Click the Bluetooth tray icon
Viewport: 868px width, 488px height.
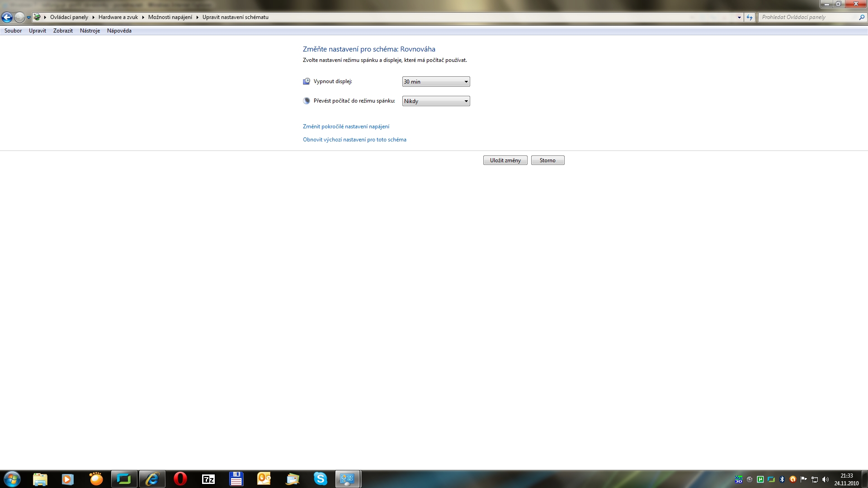coord(782,479)
